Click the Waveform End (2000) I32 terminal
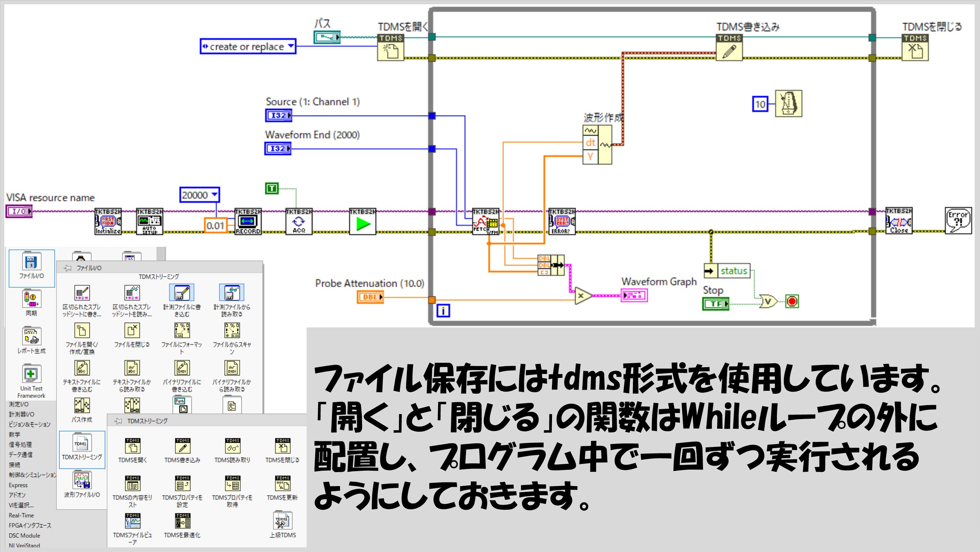 coord(278,148)
